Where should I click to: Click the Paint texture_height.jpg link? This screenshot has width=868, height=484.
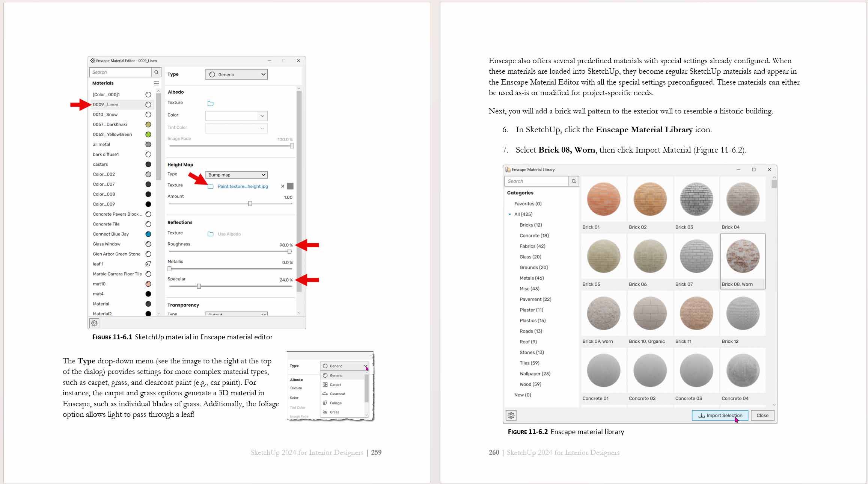coord(243,186)
